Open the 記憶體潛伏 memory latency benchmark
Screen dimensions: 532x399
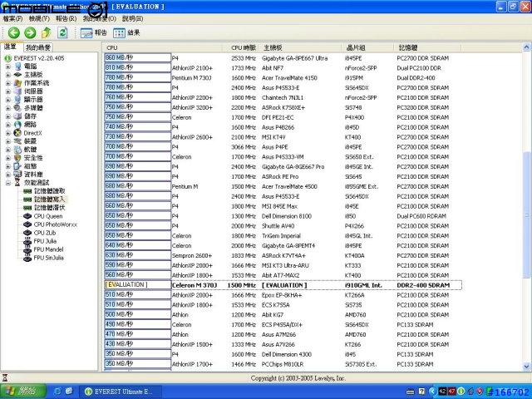click(44, 208)
